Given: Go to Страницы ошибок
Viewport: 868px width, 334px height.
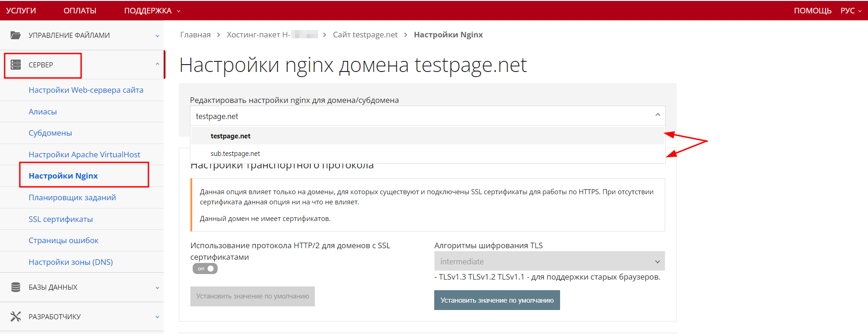Looking at the screenshot, I should coord(63,240).
